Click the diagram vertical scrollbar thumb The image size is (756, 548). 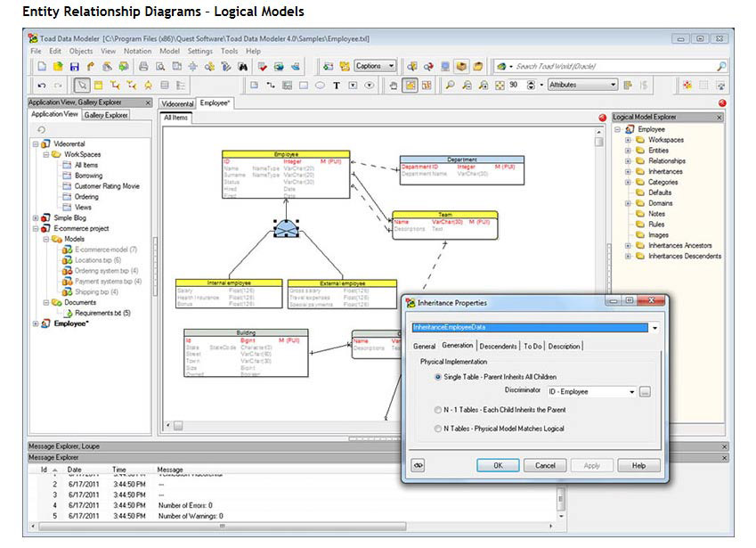tap(598, 142)
